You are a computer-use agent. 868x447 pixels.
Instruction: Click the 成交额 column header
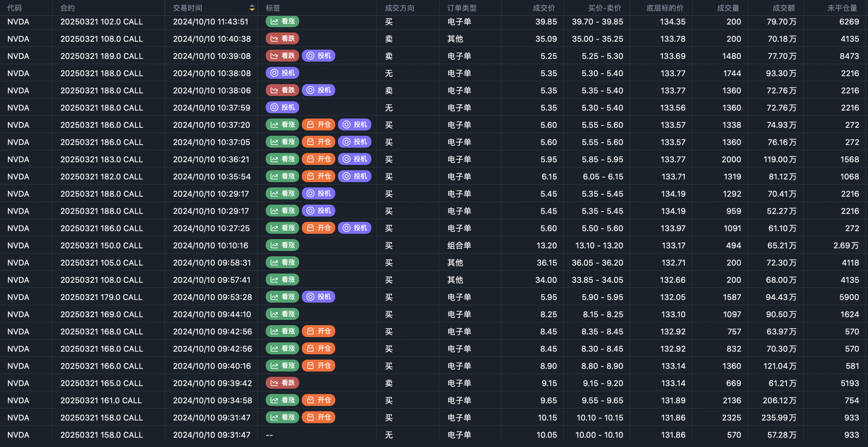pos(784,8)
